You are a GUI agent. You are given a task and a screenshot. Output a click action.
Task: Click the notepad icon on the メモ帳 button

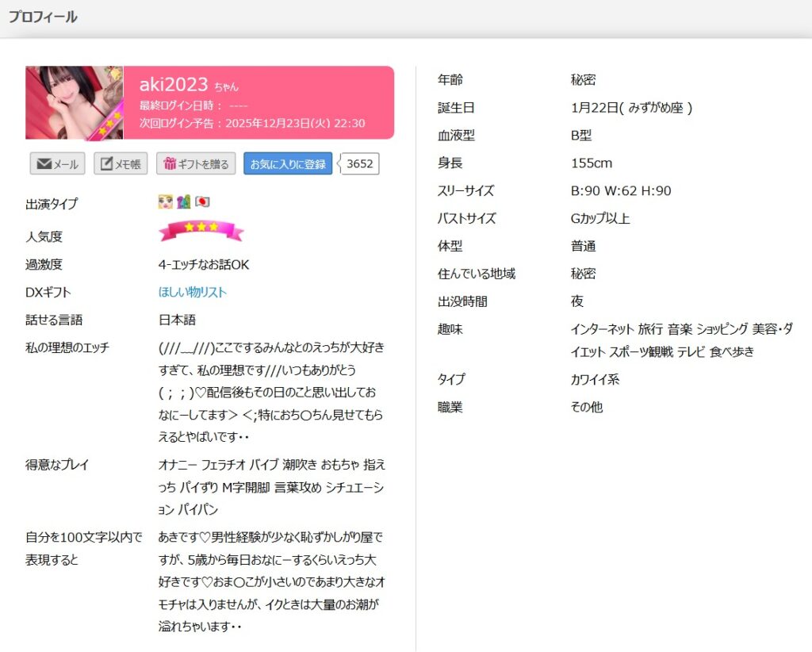point(105,164)
